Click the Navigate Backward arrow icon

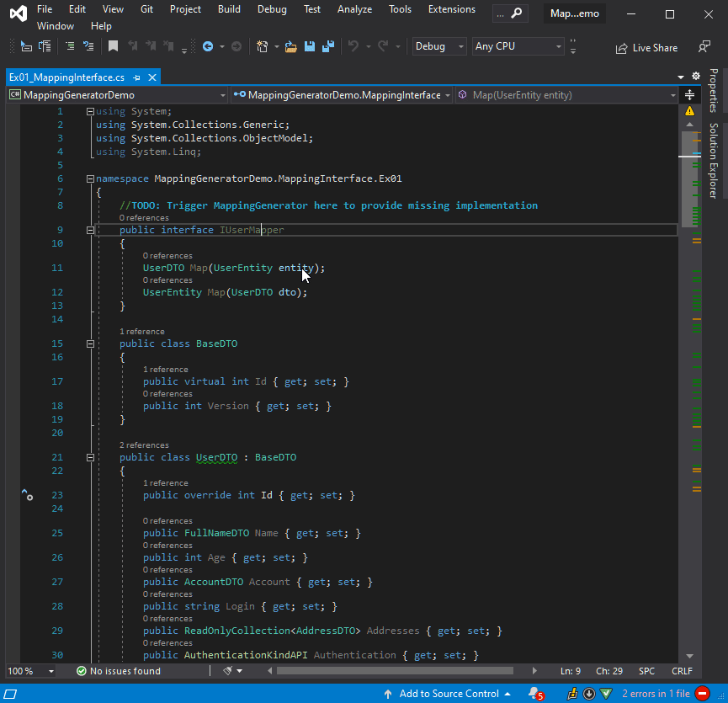pyautogui.click(x=208, y=46)
